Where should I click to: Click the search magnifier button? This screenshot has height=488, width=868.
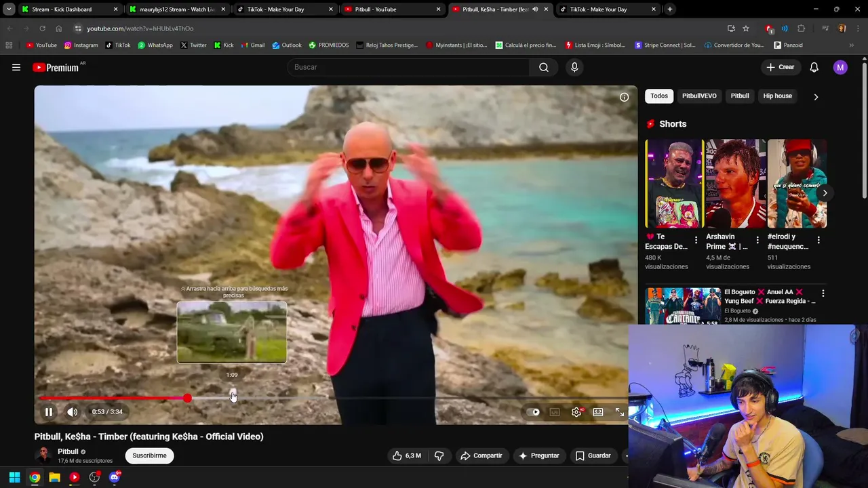(x=544, y=67)
